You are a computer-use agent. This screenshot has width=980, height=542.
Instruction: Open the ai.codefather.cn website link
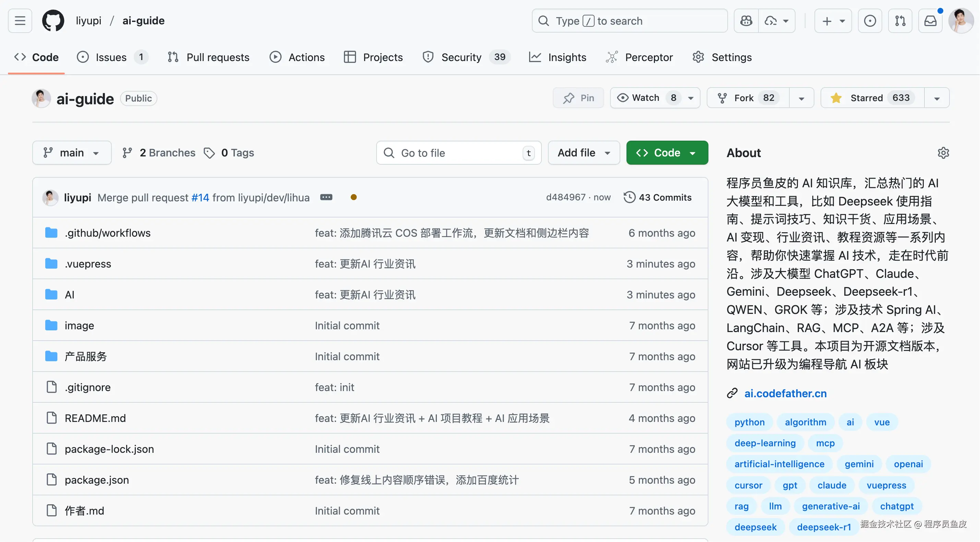coord(785,393)
